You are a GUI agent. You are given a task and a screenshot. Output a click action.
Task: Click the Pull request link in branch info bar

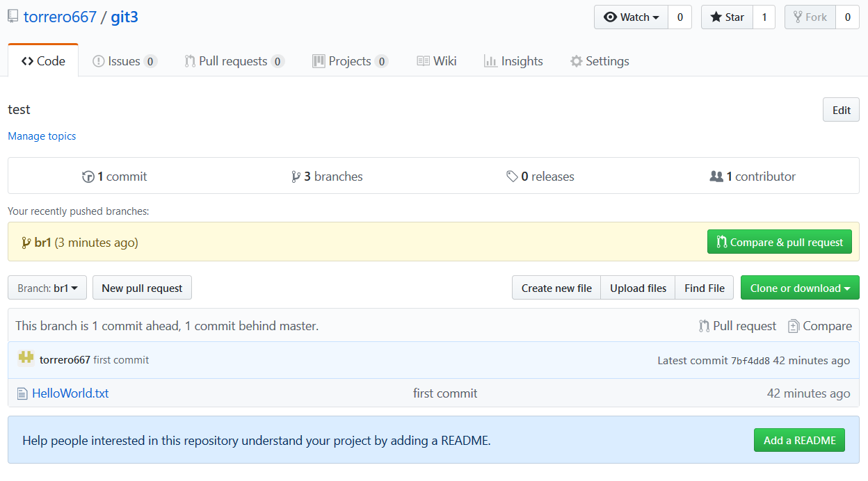(738, 326)
